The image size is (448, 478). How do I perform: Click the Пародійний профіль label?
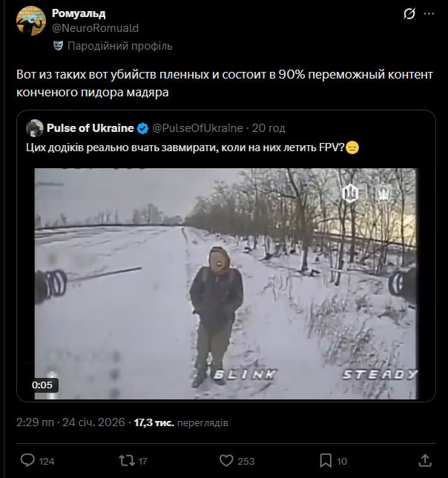119,46
